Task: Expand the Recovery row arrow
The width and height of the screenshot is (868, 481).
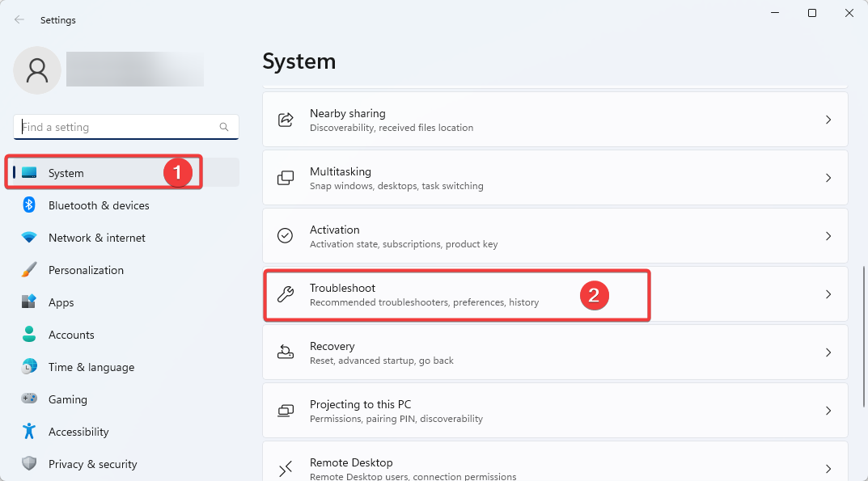Action: pos(828,352)
